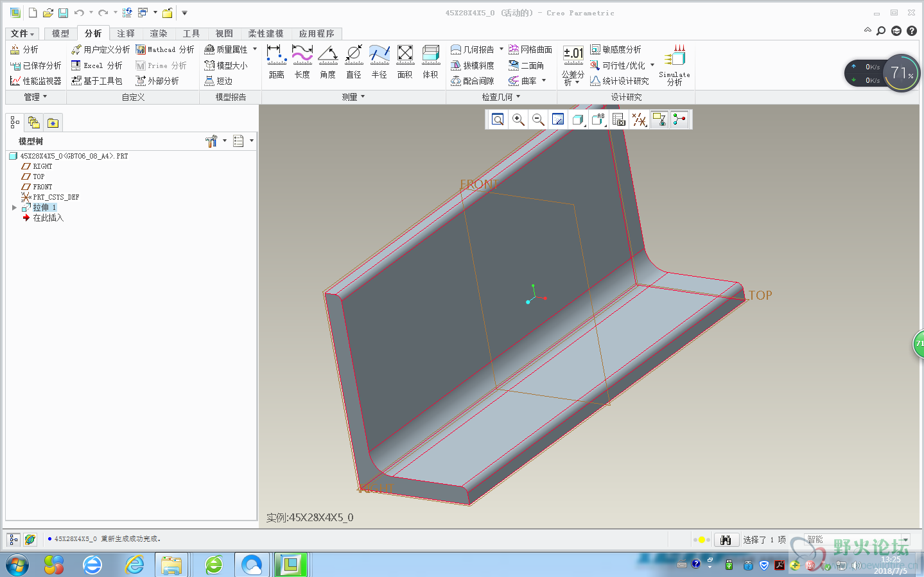Show the model tree panel tab
Screen dimensions: 924x577
point(15,123)
